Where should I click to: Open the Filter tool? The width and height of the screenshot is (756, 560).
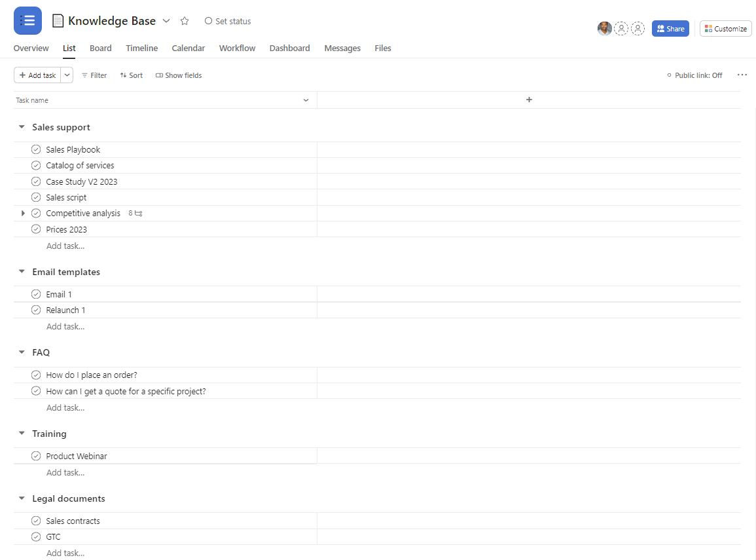94,75
